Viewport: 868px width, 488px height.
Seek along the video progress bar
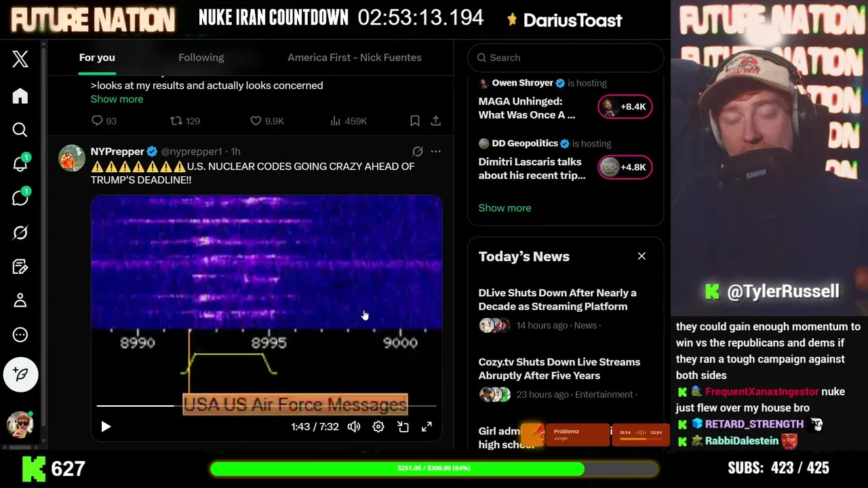(267, 406)
